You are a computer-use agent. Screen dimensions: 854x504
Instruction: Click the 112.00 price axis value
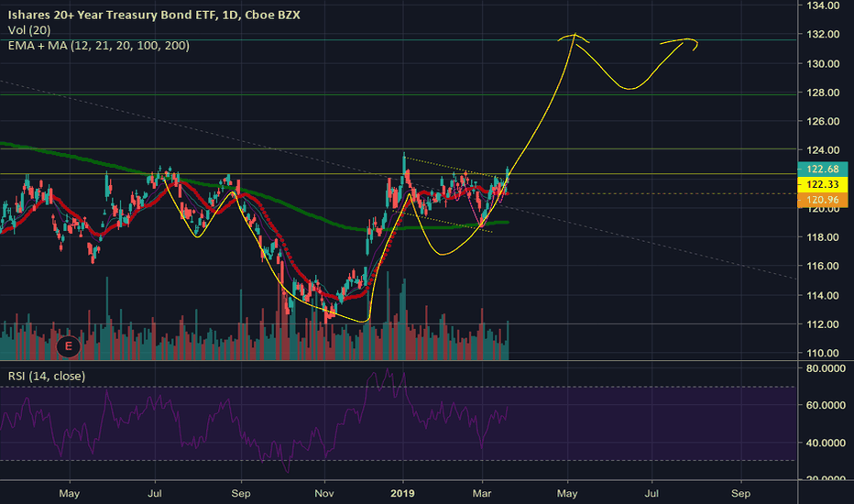click(x=823, y=324)
